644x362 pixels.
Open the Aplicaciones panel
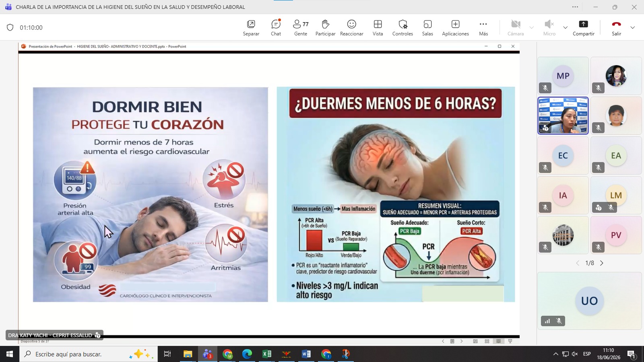(x=455, y=28)
